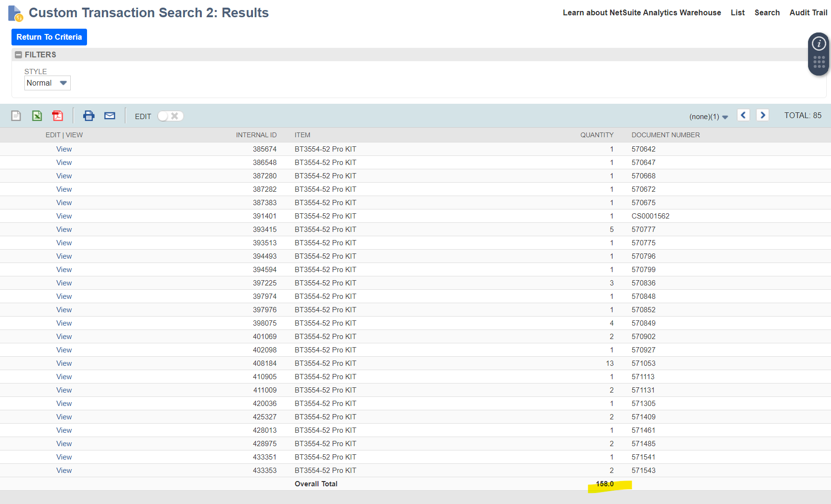
Task: View transaction with internal ID 386548
Action: click(x=64, y=163)
